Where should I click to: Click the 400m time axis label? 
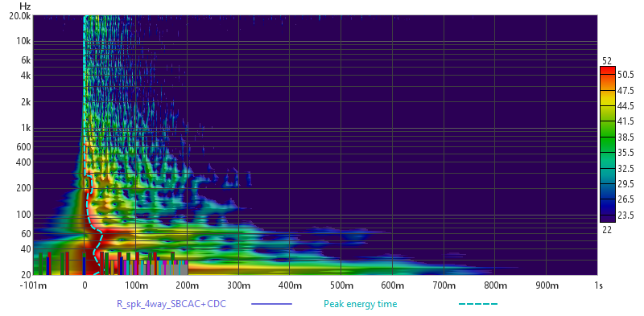pyautogui.click(x=290, y=285)
